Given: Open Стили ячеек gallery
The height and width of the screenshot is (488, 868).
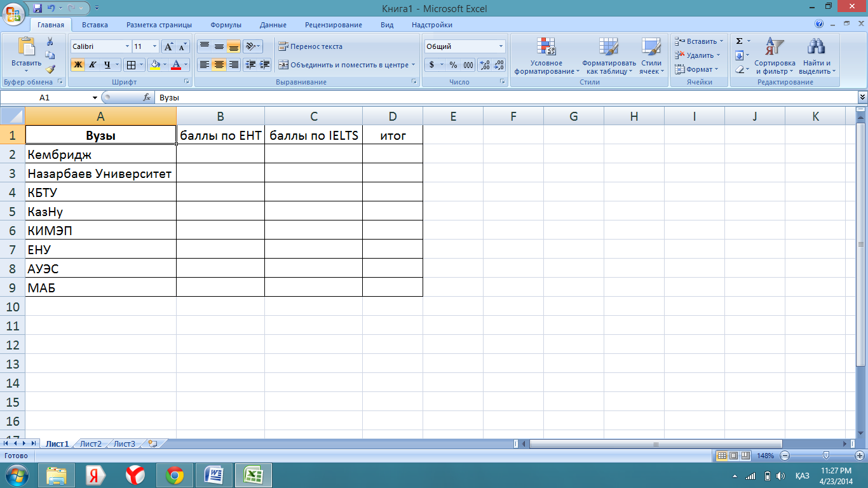Looking at the screenshot, I should (x=651, y=56).
